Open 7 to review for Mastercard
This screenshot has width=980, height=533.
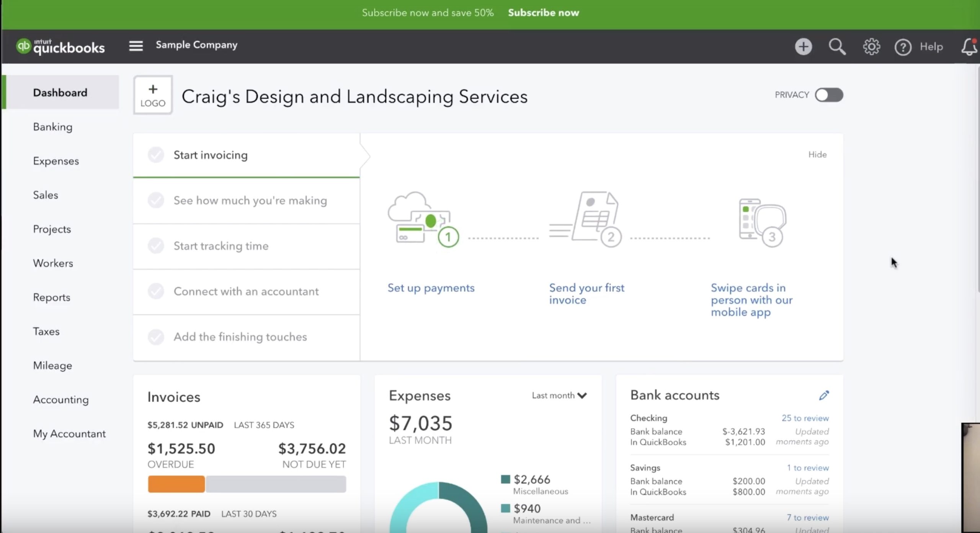pos(808,518)
